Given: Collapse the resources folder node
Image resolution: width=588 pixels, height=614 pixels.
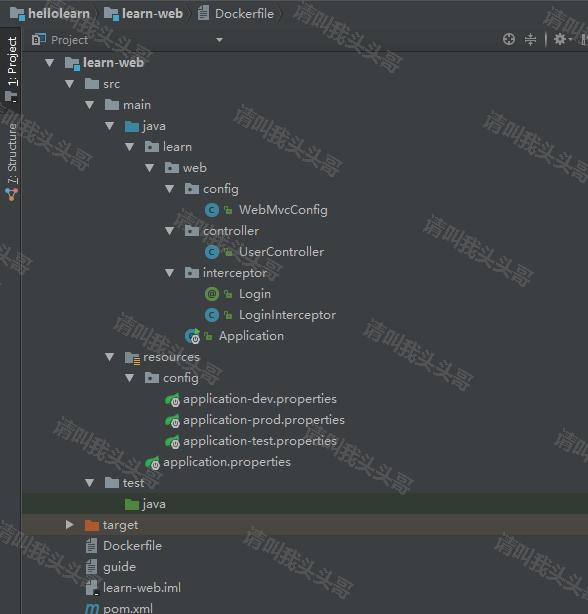Looking at the screenshot, I should pos(110,357).
